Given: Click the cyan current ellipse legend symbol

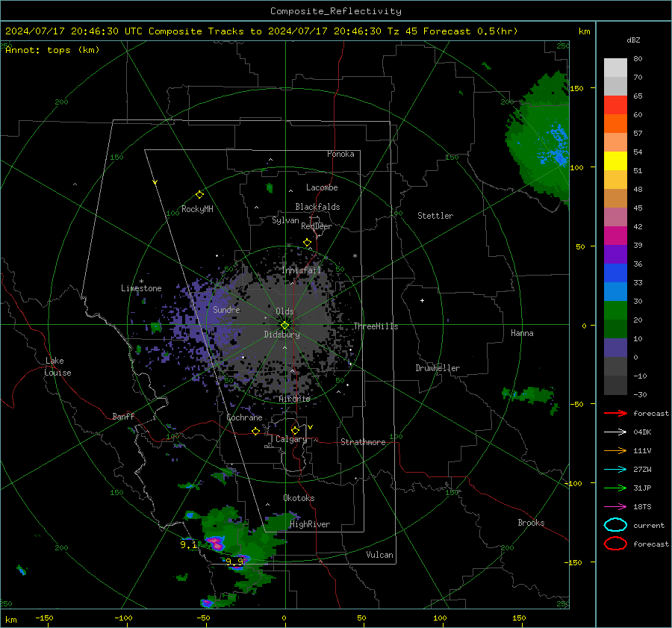Looking at the screenshot, I should coord(615,525).
